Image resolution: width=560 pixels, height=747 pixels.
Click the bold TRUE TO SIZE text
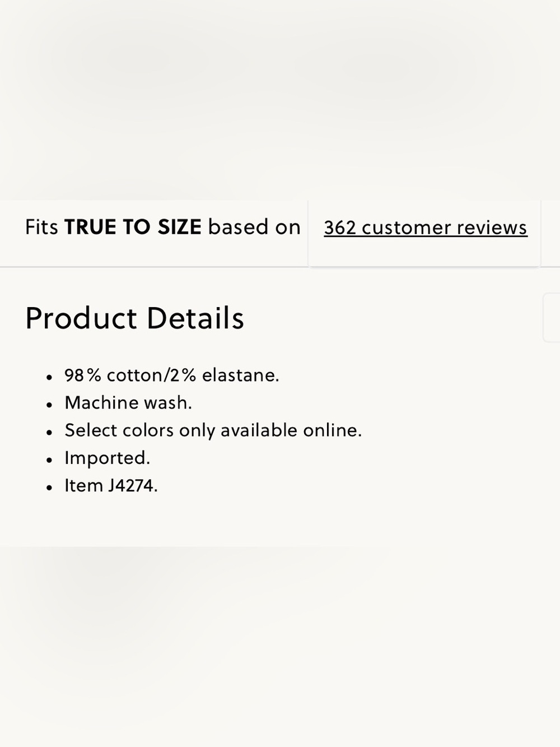pos(133,227)
